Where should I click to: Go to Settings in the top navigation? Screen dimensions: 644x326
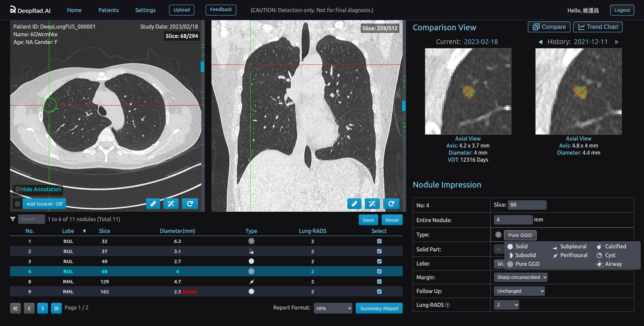[145, 10]
